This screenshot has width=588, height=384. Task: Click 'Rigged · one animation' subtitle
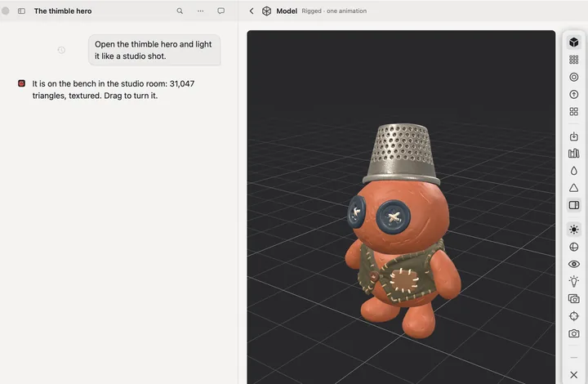(334, 11)
